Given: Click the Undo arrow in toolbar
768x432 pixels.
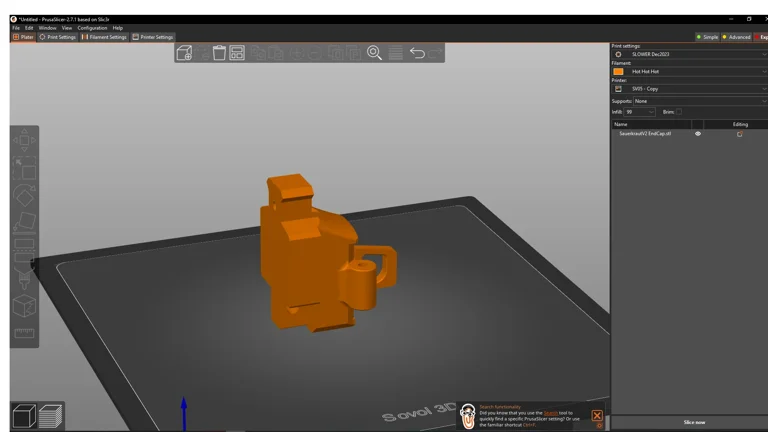Looking at the screenshot, I should 417,53.
